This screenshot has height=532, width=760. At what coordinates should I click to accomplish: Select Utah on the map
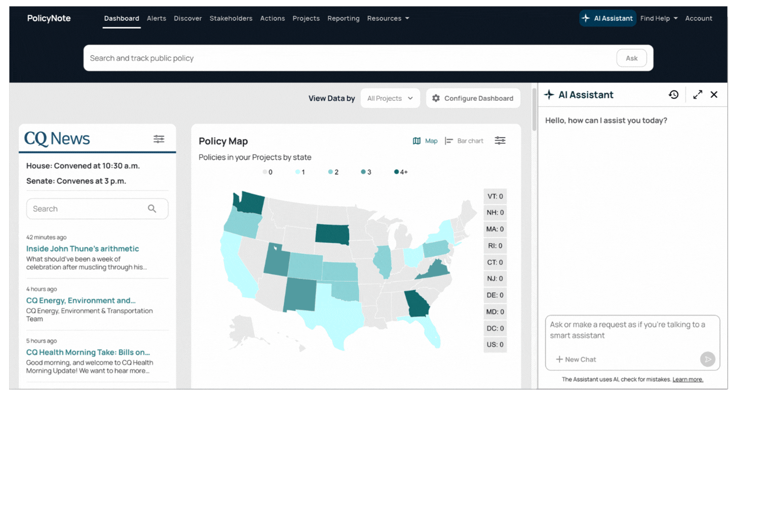(277, 260)
